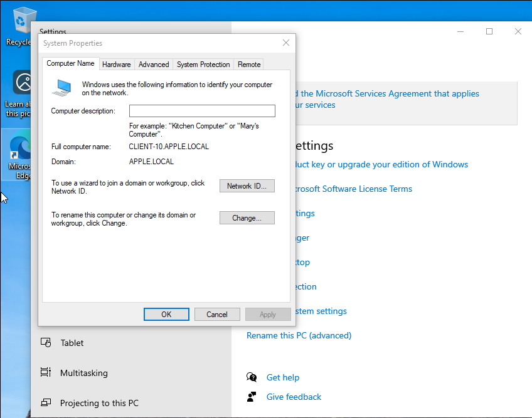Click the Change button to rename computer
The width and height of the screenshot is (532, 418).
(x=247, y=218)
